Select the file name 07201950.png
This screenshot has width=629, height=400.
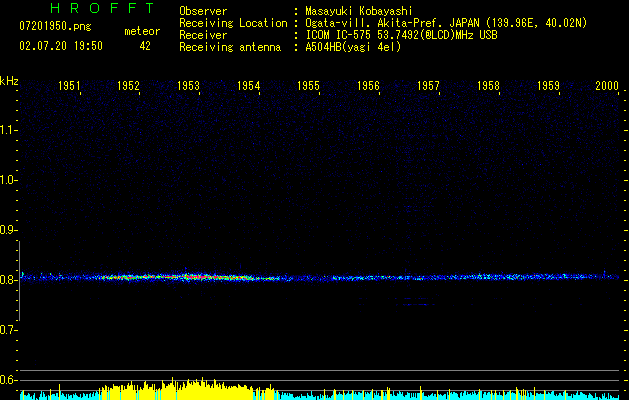tap(55, 27)
